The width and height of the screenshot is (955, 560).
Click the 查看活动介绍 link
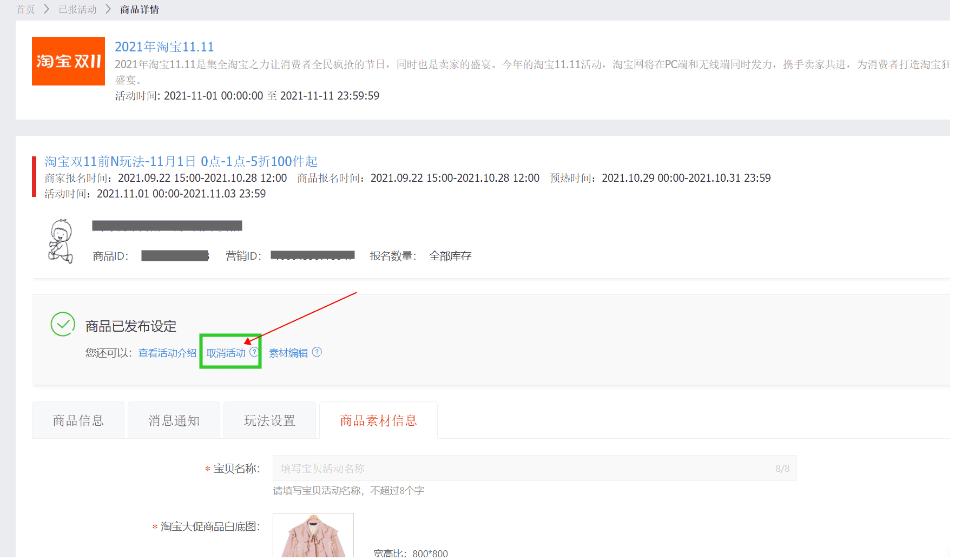167,353
